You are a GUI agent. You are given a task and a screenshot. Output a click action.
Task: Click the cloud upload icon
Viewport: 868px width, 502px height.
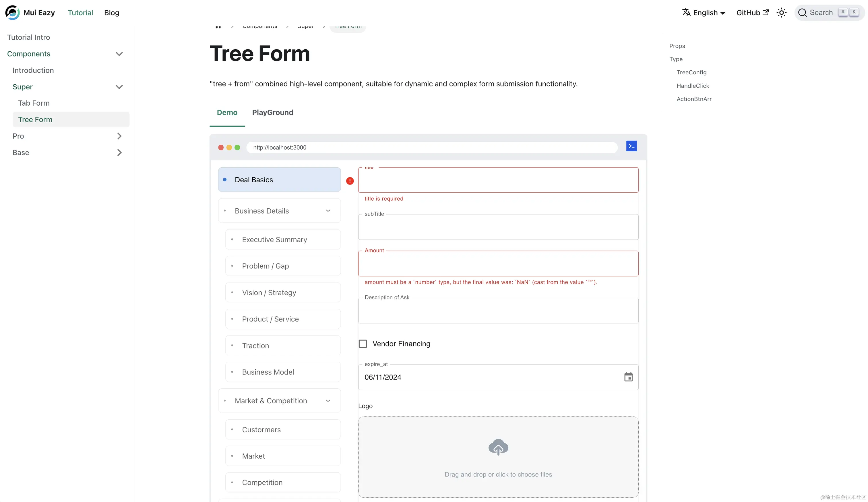(498, 447)
